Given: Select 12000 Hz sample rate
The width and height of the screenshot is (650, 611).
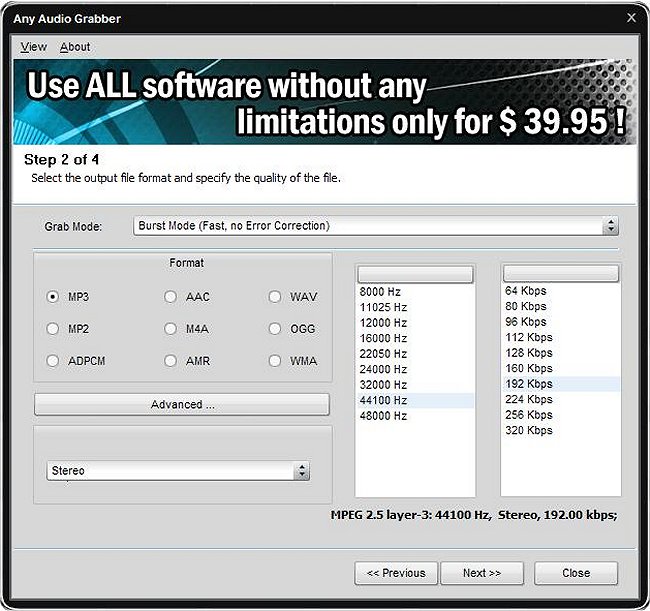Looking at the screenshot, I should (415, 323).
